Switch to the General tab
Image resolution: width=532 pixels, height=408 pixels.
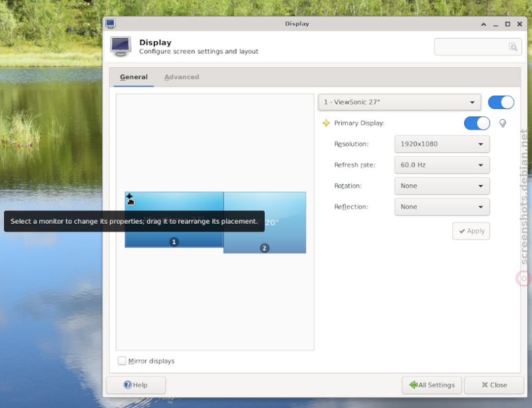tap(134, 77)
